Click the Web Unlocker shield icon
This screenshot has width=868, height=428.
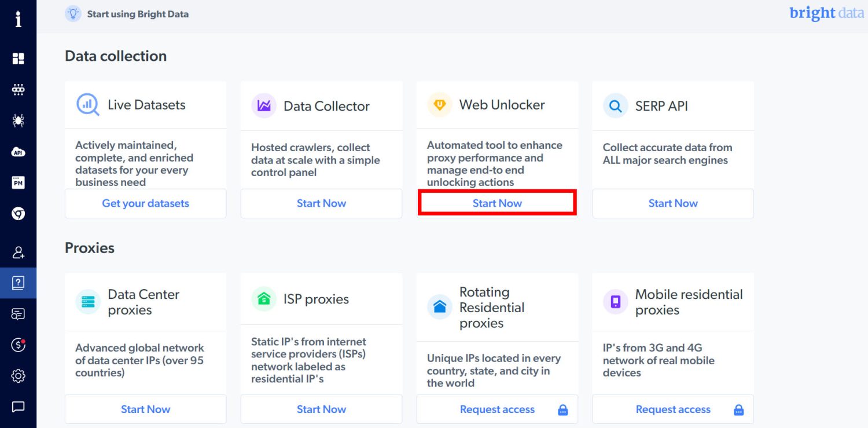440,105
